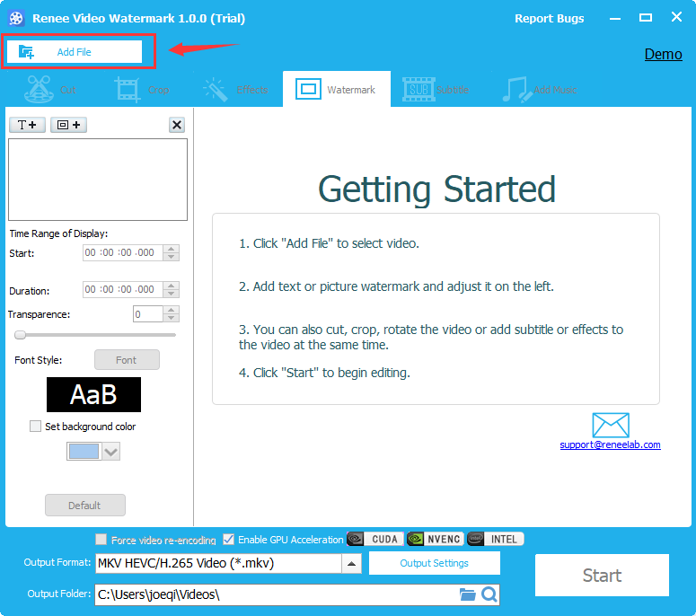Browse output folder with folder icon
The height and width of the screenshot is (616, 696).
467,594
